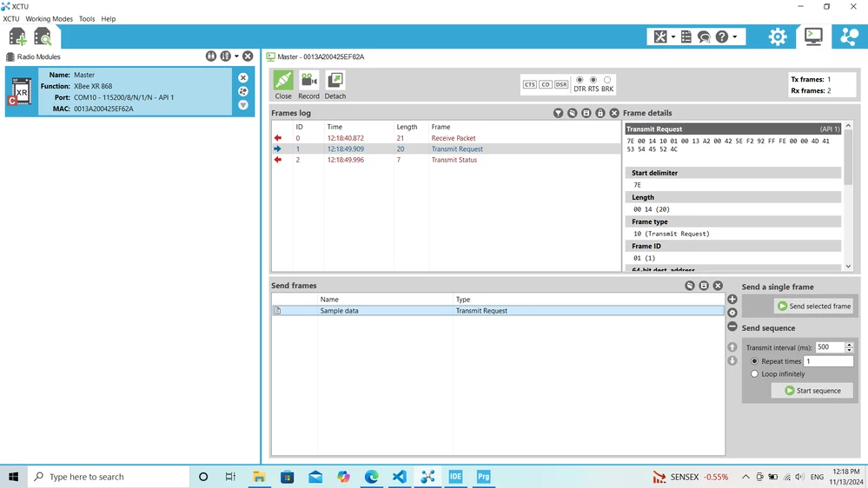Select Loop infinitely radio option
Image resolution: width=868 pixels, height=488 pixels.
[x=754, y=374]
